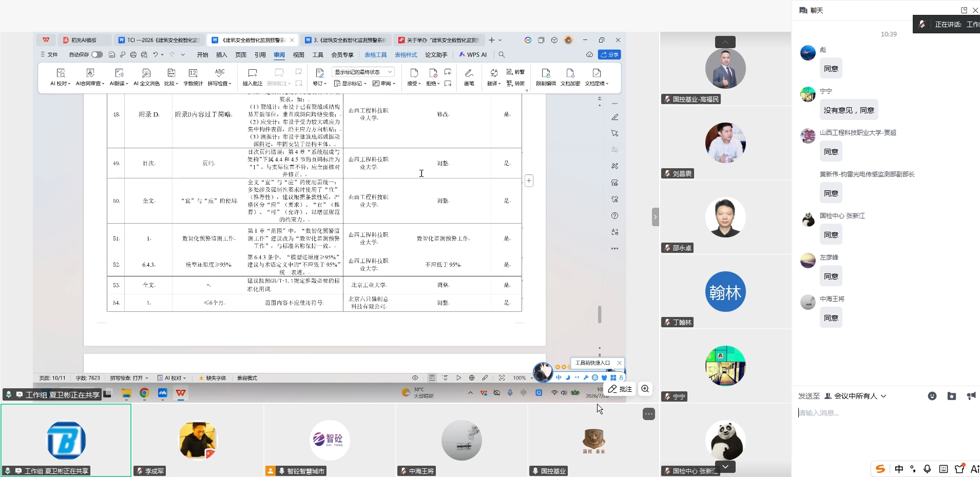Click the document vertical scrollbar thumb

click(x=600, y=314)
